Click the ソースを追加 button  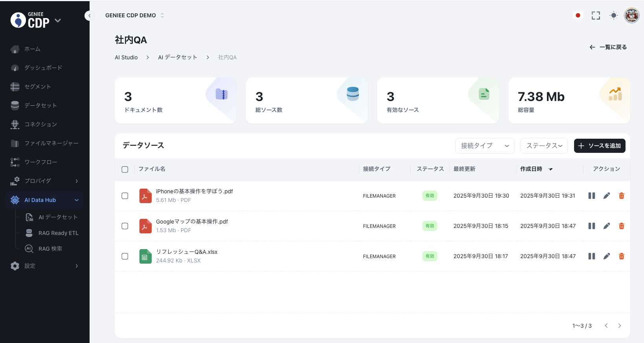coord(599,146)
